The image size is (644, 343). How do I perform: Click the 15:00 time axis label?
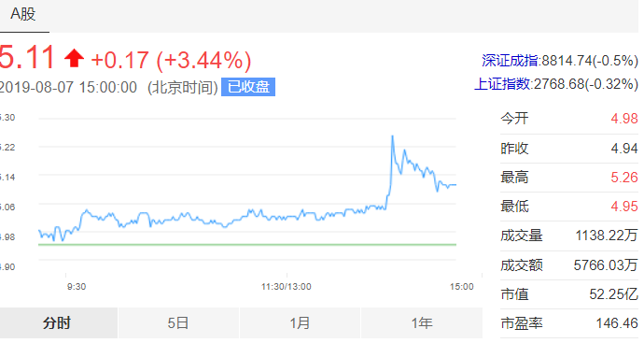462,287
